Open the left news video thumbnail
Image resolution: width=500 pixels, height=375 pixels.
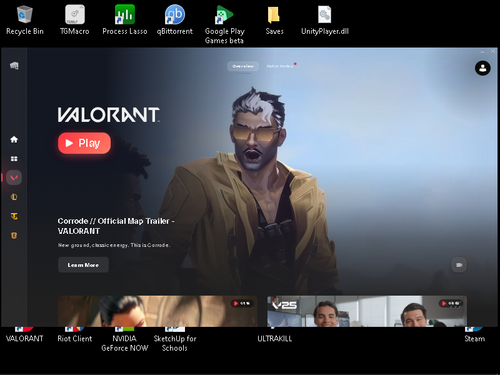pyautogui.click(x=158, y=311)
